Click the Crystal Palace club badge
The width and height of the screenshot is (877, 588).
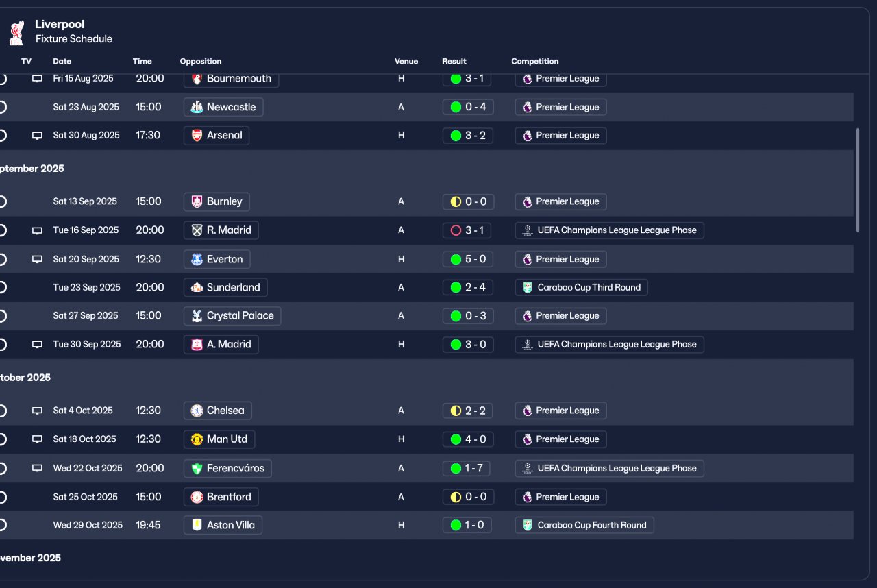[197, 316]
